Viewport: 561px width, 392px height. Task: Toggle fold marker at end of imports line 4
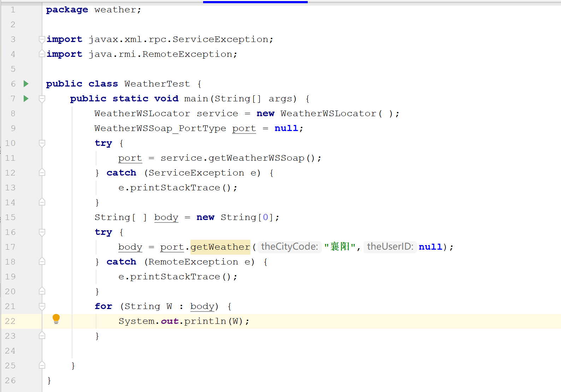click(42, 54)
